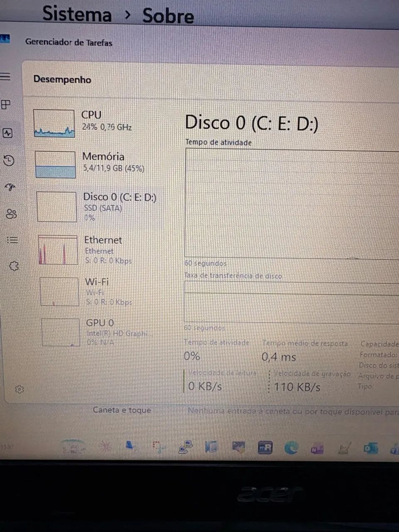Open the mR app icon on taskbar

[x=265, y=448]
